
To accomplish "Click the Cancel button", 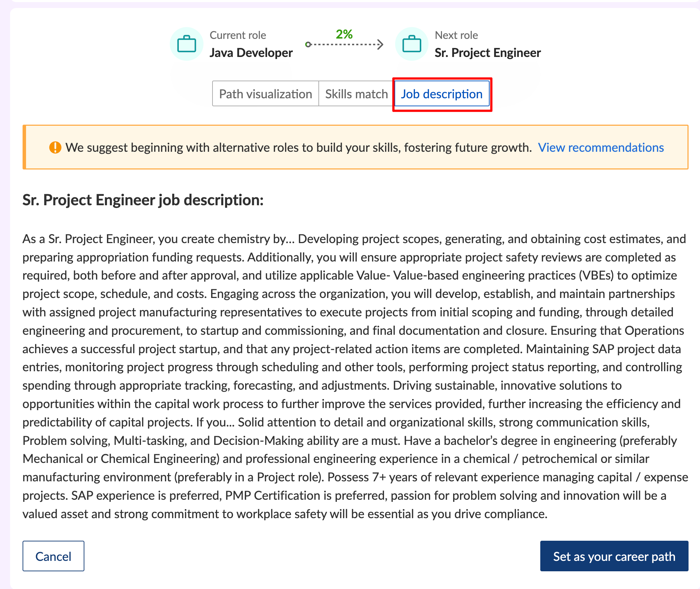I will point(53,556).
